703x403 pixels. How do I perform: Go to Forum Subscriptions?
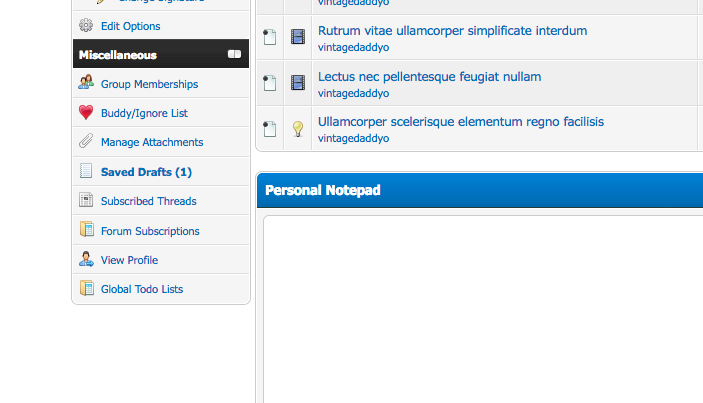coord(150,231)
